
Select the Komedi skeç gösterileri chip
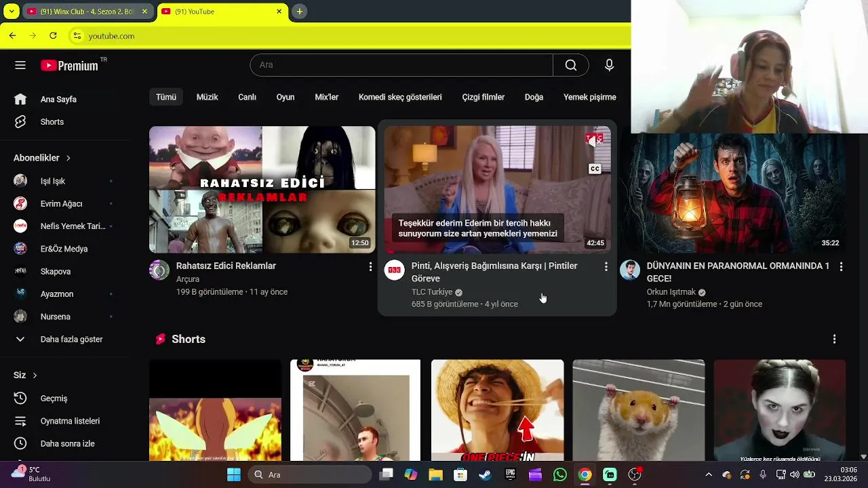click(400, 98)
